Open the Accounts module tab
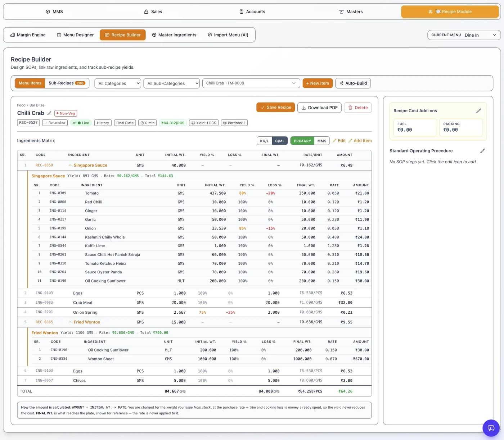This screenshot has height=440, width=504. click(252, 12)
